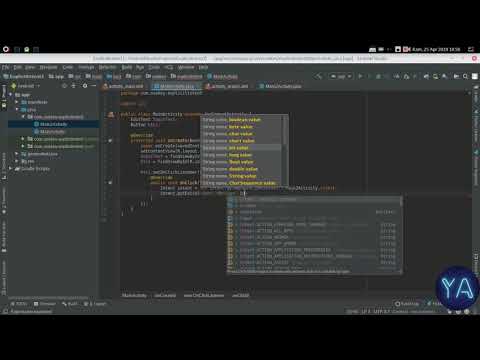Choose the float value overload
This screenshot has height=360, width=480.
[x=242, y=162]
